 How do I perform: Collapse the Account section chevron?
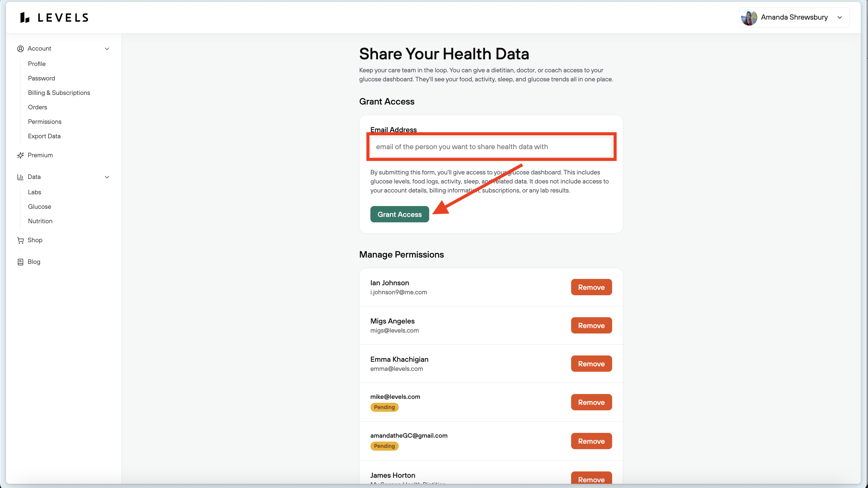coord(107,49)
